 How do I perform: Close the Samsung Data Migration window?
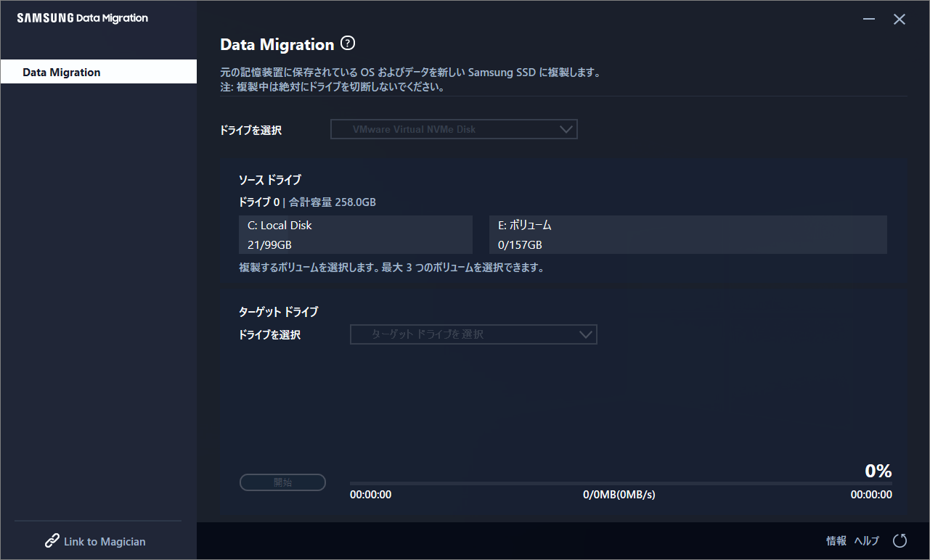900,20
